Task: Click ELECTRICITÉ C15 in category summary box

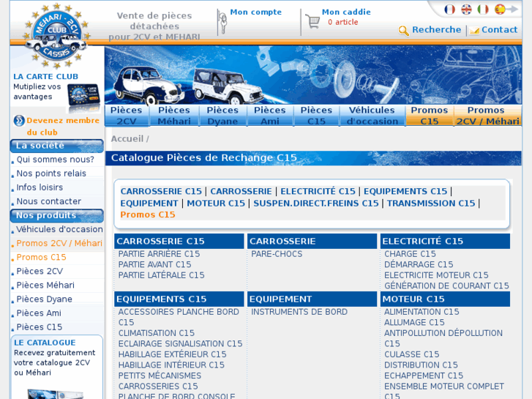Action: click(318, 191)
